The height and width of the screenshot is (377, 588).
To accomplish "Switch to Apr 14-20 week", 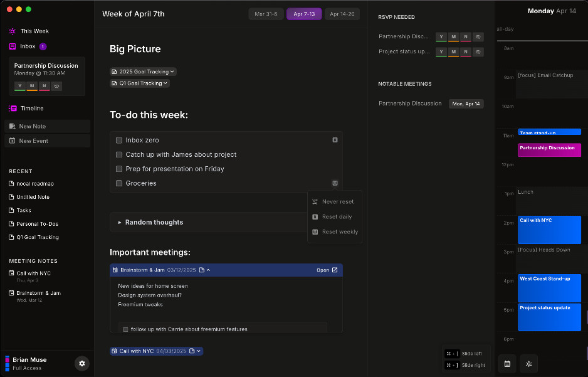I will tap(342, 14).
